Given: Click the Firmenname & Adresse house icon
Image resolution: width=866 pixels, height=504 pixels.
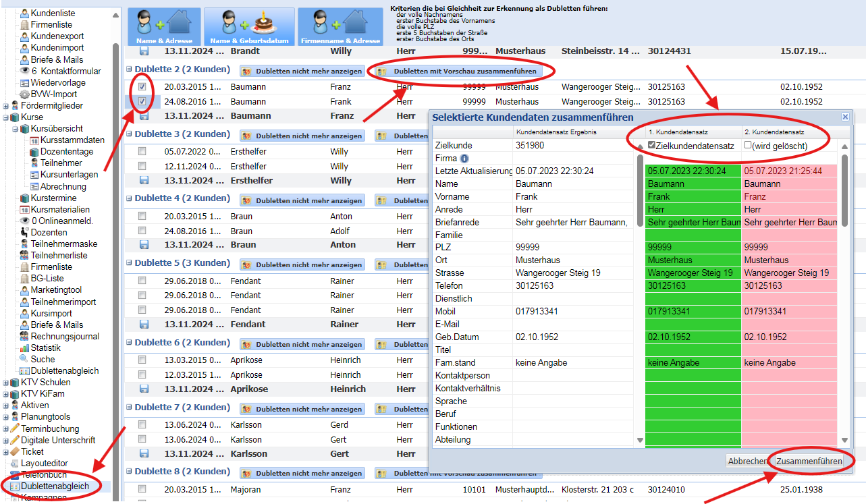Looking at the screenshot, I should pos(339,26).
